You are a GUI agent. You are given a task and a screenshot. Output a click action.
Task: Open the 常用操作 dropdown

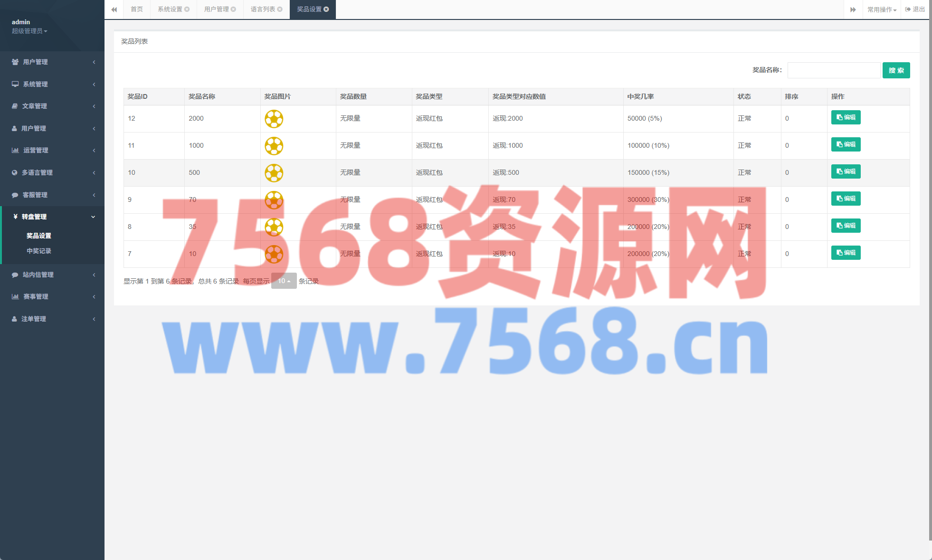[882, 9]
